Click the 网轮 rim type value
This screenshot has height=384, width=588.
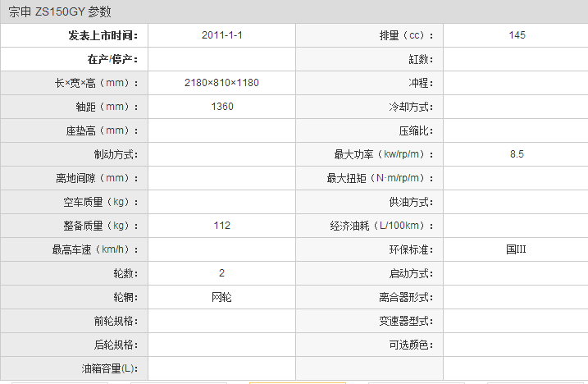coord(221,297)
